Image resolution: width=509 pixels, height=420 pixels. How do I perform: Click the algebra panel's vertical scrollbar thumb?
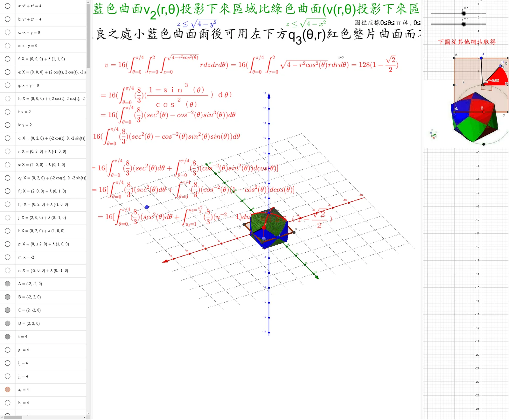(88, 36)
